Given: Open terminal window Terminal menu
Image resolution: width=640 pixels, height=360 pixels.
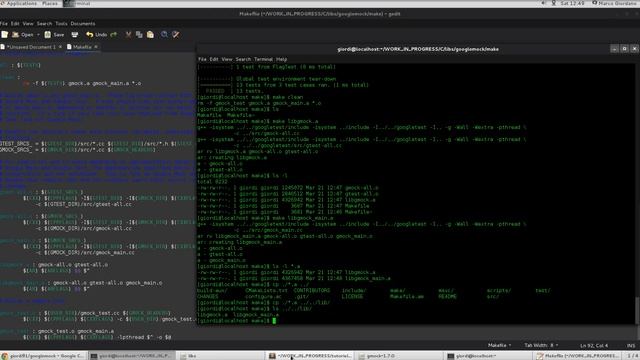Looking at the screenshot, I should [x=263, y=59].
